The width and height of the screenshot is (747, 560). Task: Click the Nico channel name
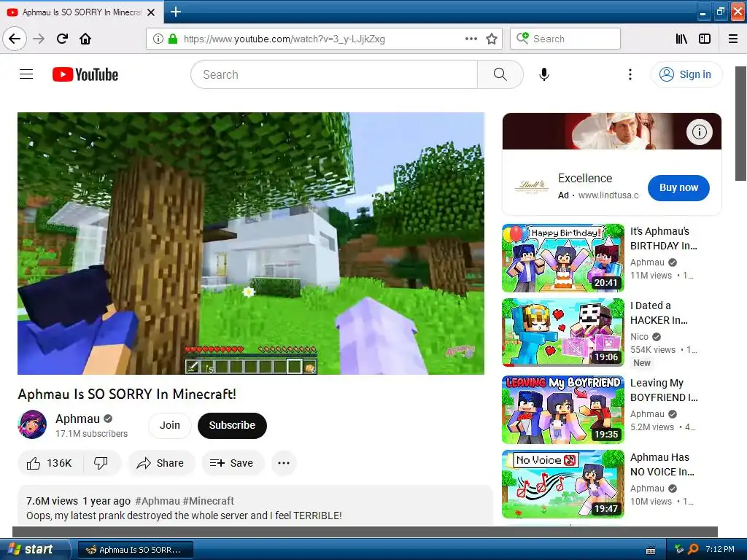click(639, 337)
